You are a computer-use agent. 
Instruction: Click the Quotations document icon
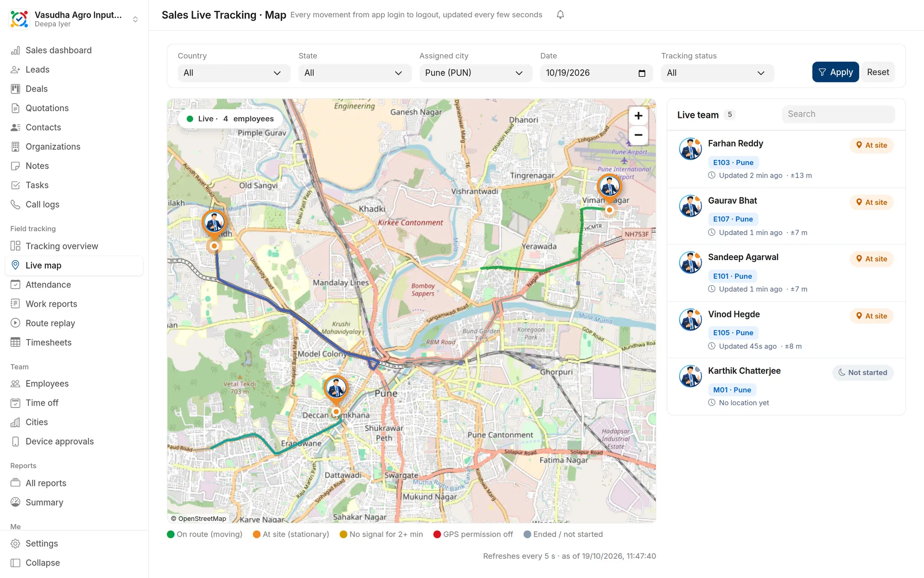point(15,108)
